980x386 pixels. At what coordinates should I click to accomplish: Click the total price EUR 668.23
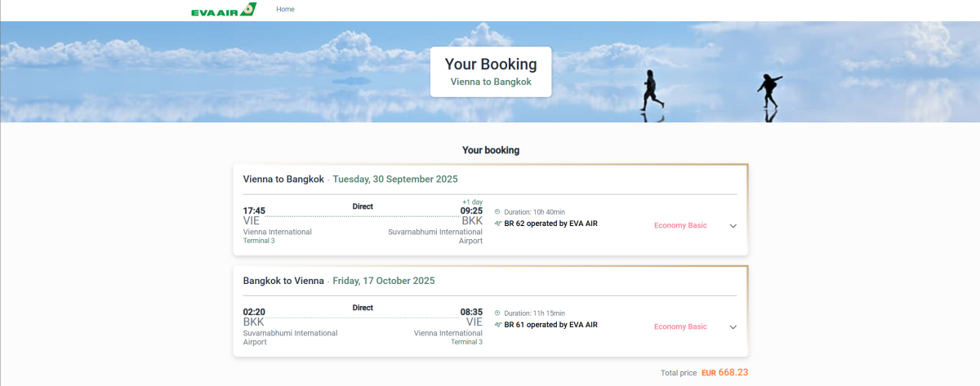[x=724, y=372]
